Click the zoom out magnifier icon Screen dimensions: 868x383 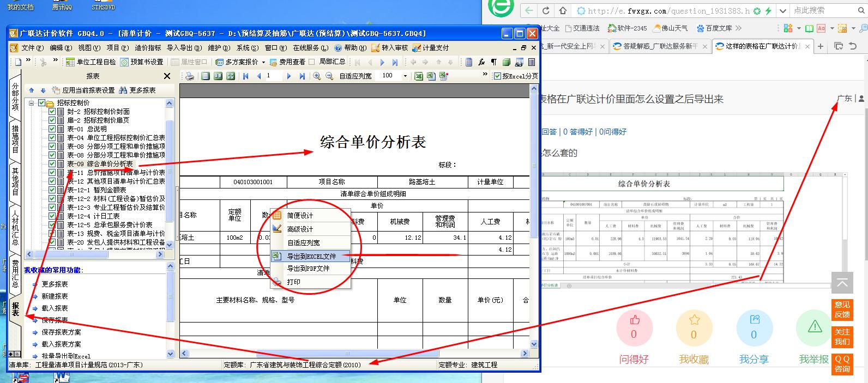330,76
